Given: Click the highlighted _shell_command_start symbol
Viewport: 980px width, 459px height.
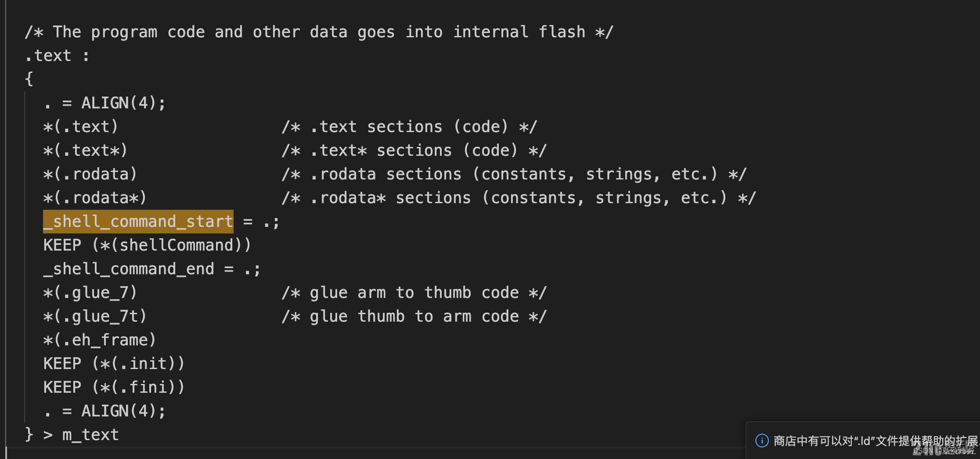Looking at the screenshot, I should [138, 221].
